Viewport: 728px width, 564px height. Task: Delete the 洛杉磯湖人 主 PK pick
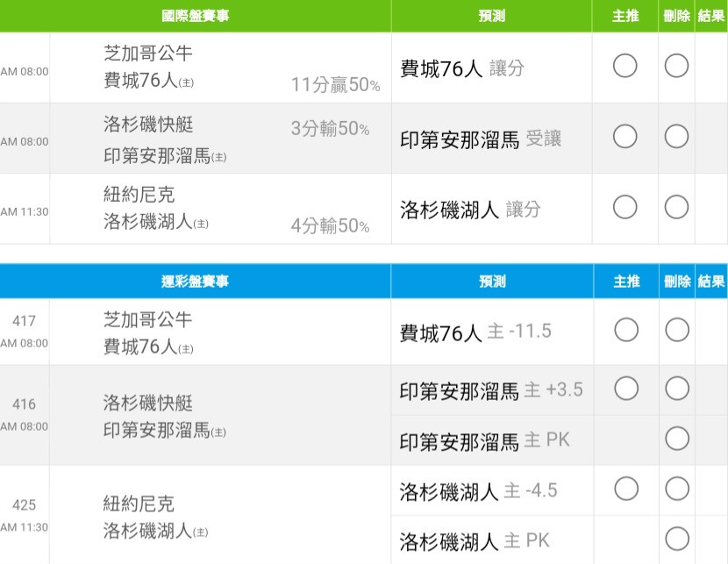(677, 539)
